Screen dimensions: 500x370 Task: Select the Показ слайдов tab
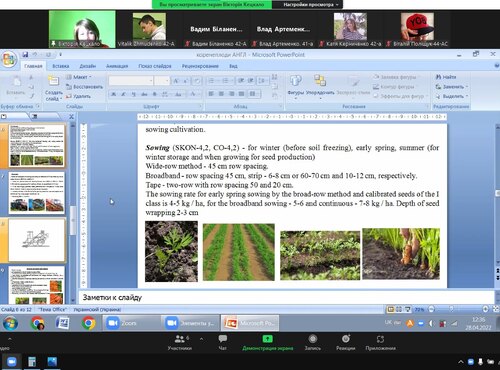click(x=155, y=66)
